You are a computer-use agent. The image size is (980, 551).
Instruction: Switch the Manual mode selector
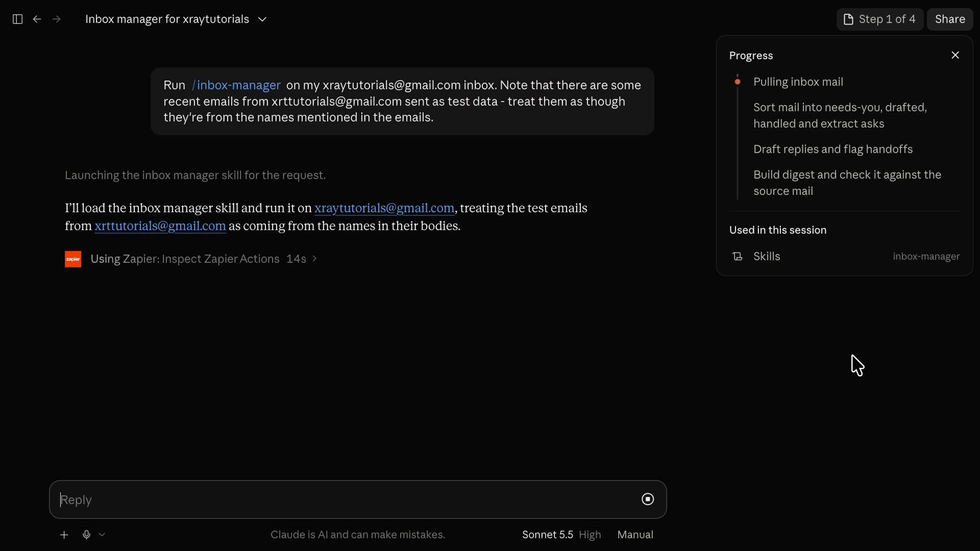coord(635,535)
